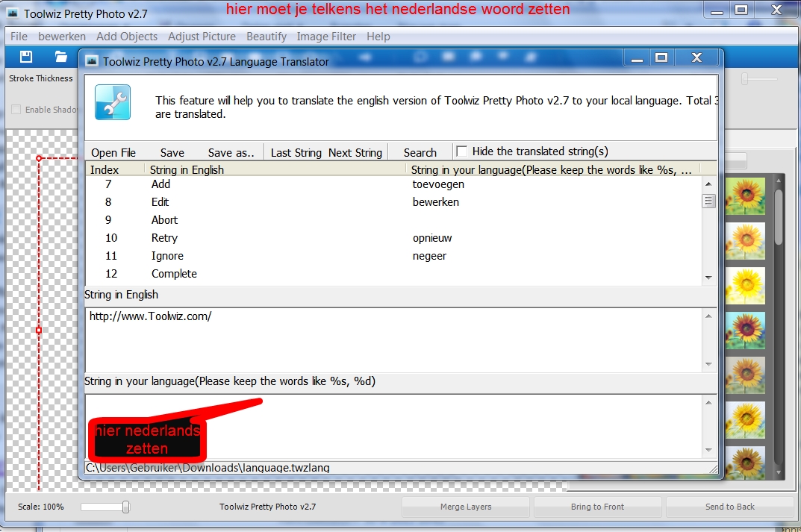Click the red selection handle on canvas left edge
Image resolution: width=801 pixels, height=532 pixels.
39,331
